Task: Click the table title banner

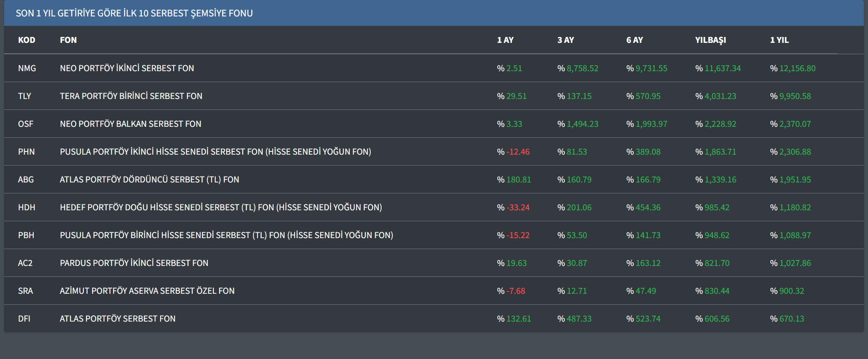Action: click(x=134, y=13)
